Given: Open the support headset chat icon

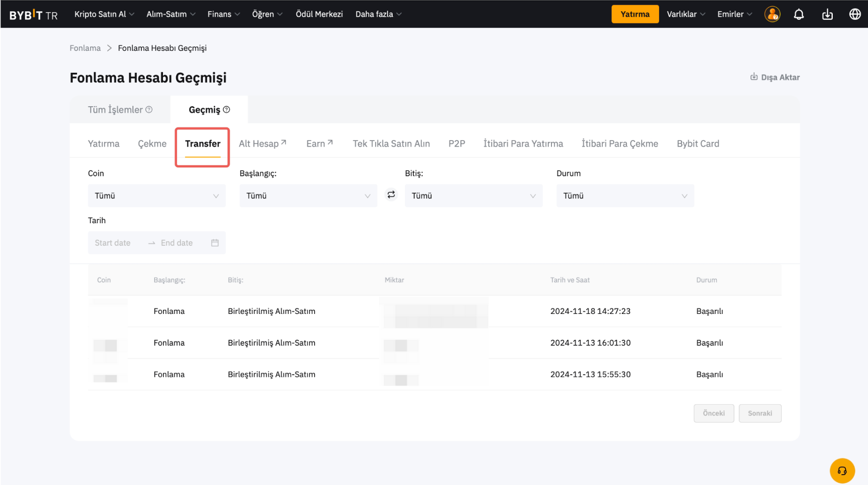Looking at the screenshot, I should pos(842,470).
